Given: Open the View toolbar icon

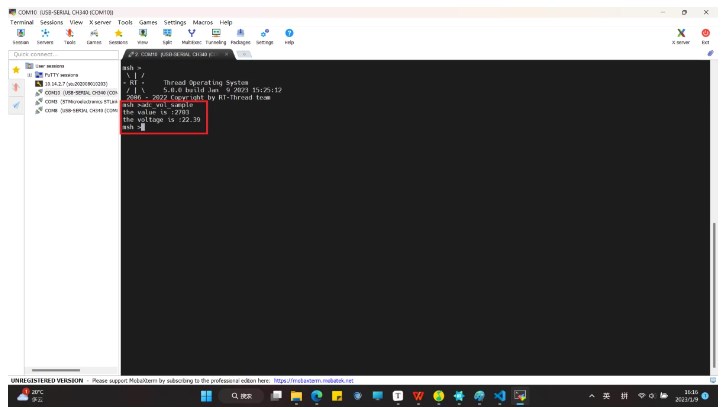Looking at the screenshot, I should coord(143,36).
